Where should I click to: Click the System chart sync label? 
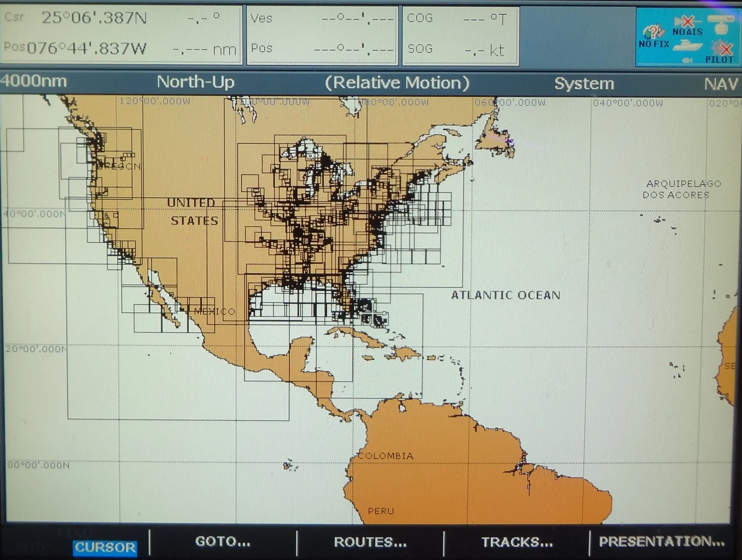[584, 83]
